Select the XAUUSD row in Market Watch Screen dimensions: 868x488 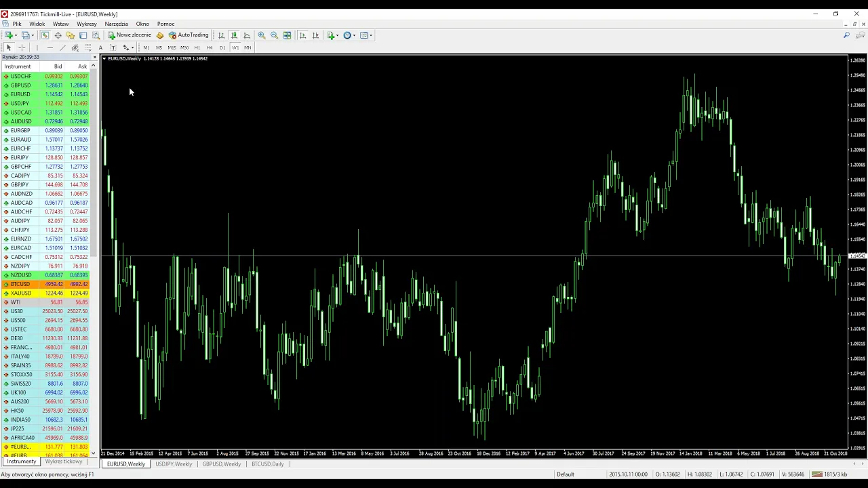[46, 293]
